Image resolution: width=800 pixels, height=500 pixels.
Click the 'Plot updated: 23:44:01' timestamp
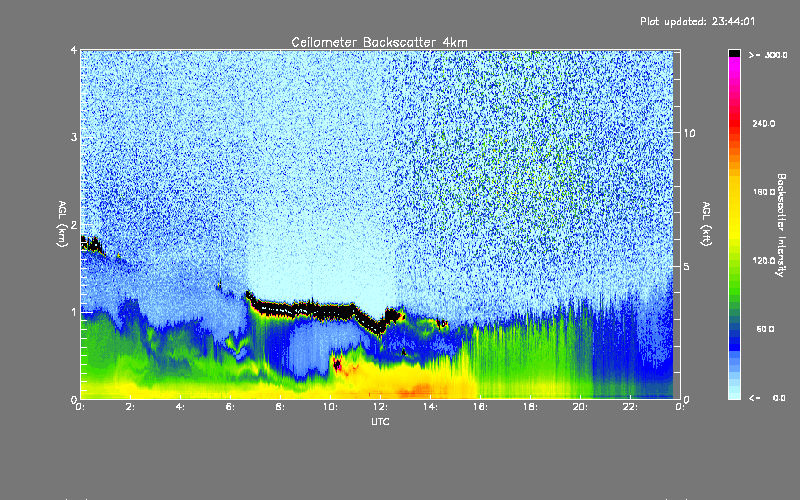pyautogui.click(x=697, y=21)
